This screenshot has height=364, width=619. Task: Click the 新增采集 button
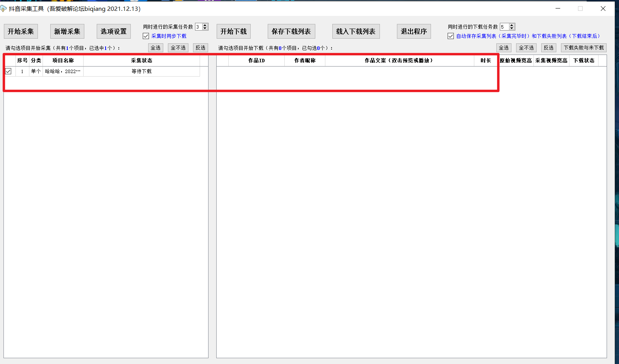tap(67, 31)
